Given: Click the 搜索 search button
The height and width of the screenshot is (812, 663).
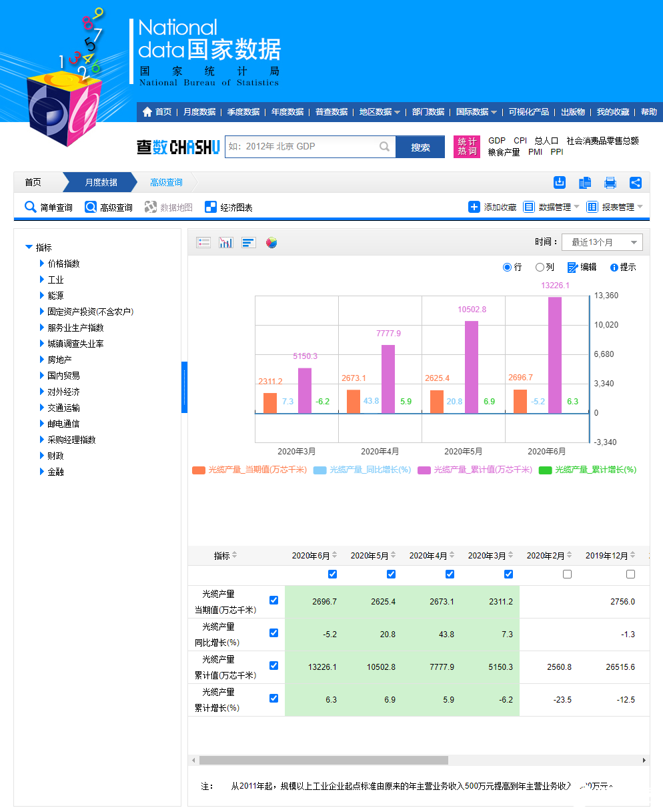Looking at the screenshot, I should (x=420, y=146).
